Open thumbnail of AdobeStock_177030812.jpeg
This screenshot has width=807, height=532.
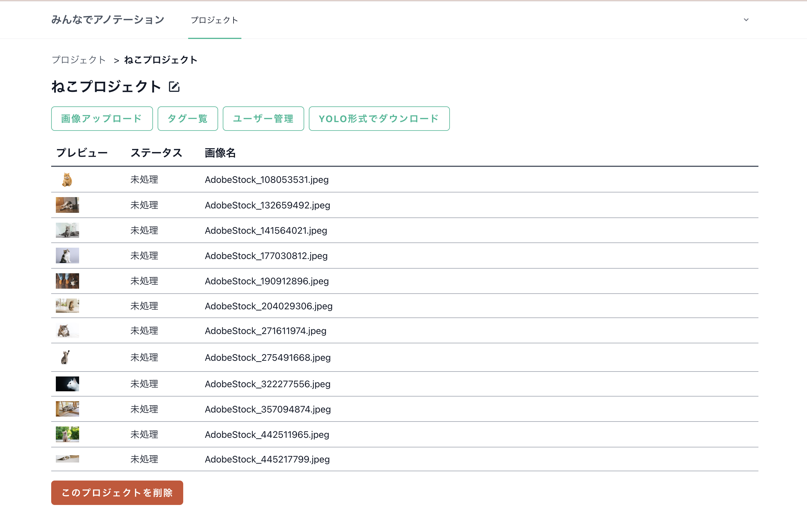tap(67, 256)
